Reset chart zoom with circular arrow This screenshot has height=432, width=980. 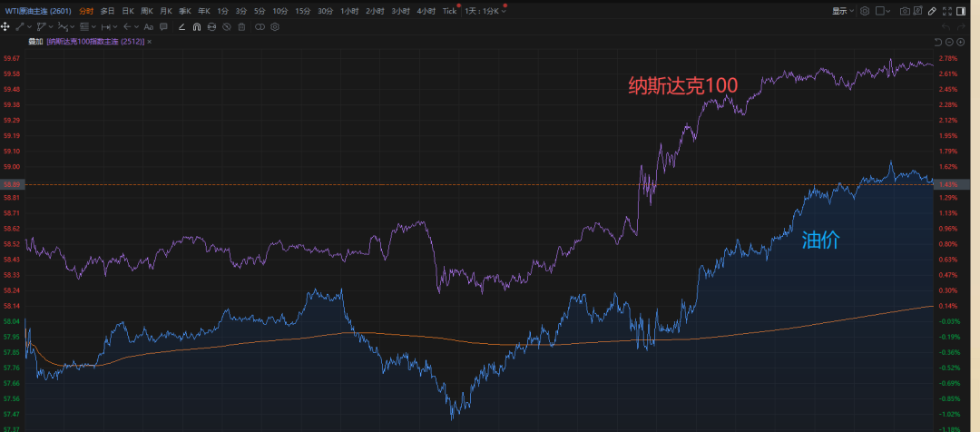coord(937,42)
